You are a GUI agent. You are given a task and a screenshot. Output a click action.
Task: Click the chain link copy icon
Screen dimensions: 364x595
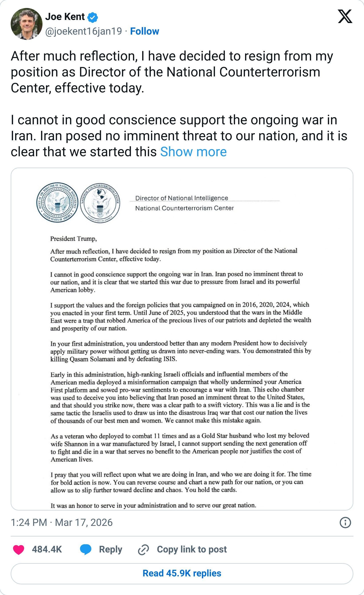(x=143, y=550)
